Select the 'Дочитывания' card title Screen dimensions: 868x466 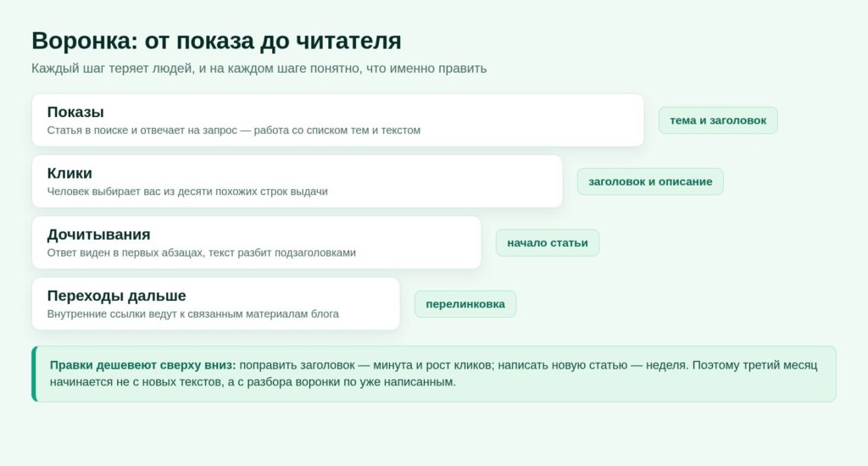[98, 235]
